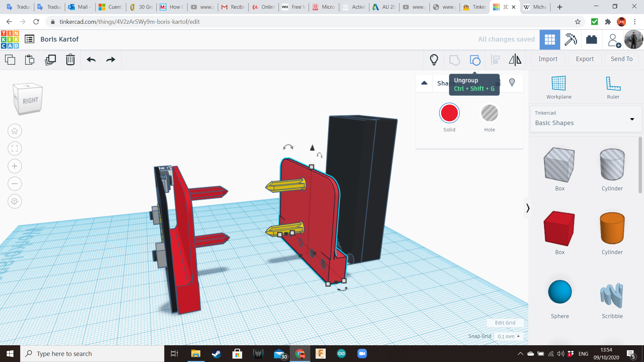This screenshot has height=362, width=644.
Task: Open the Snap Grid value dropdown
Action: pos(508,336)
